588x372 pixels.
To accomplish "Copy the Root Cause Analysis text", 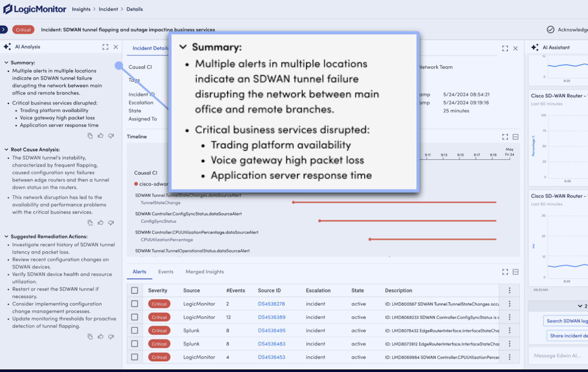I will tap(90, 223).
